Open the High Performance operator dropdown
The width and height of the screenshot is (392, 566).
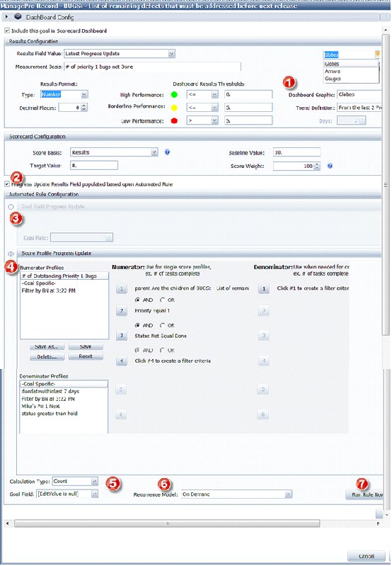click(x=214, y=95)
